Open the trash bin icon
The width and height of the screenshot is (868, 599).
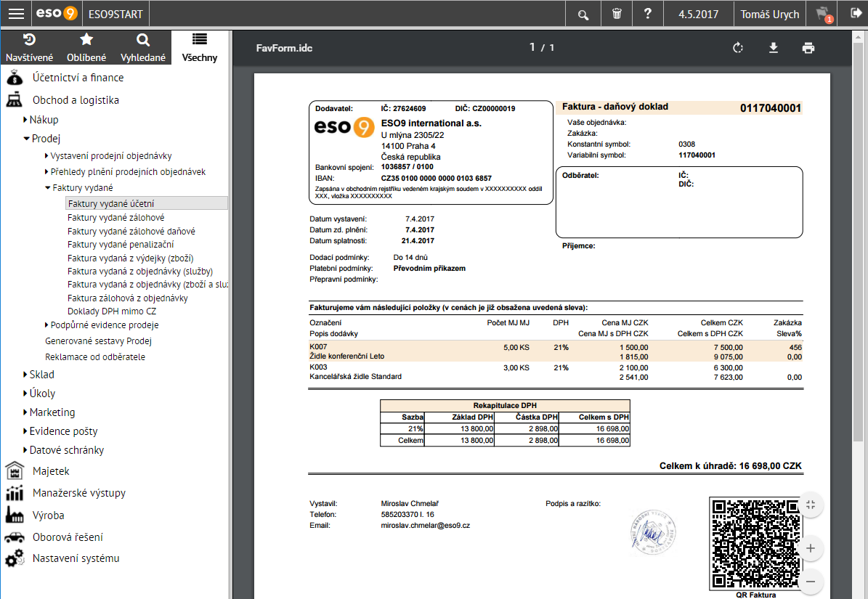click(x=617, y=14)
